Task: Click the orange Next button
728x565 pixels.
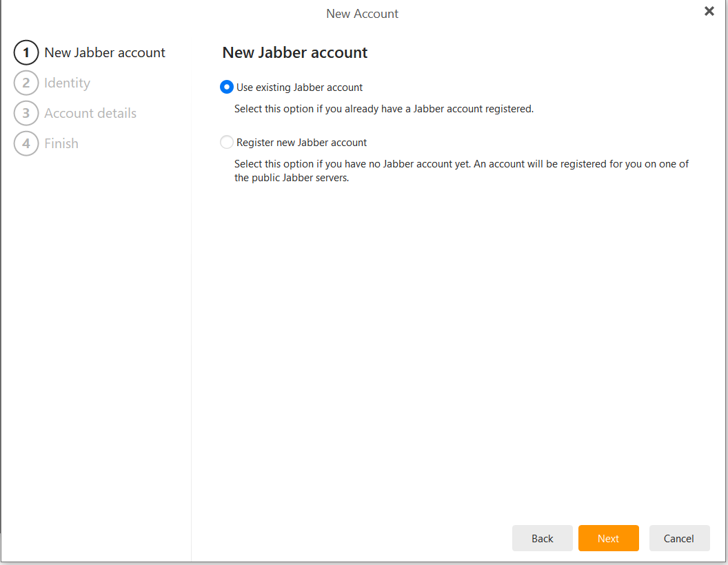Action: click(608, 538)
